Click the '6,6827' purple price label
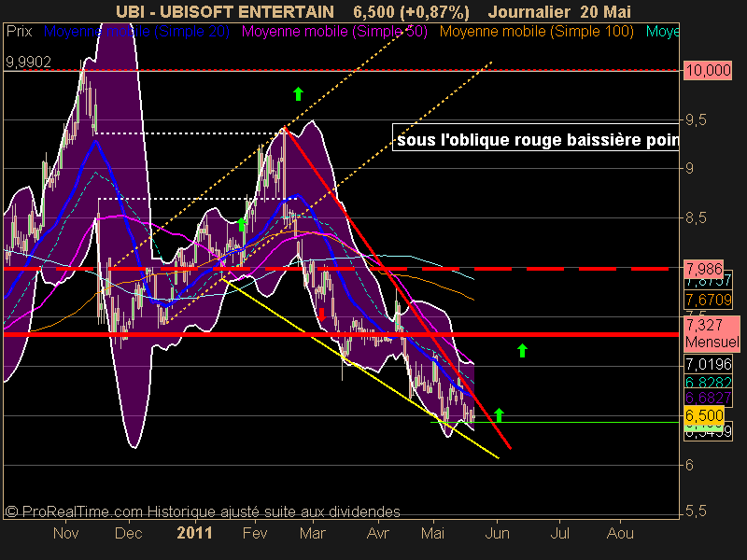This screenshot has width=747, height=560. tap(709, 398)
